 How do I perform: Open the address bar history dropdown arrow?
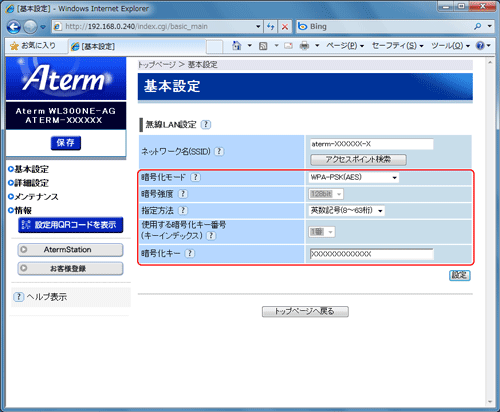[258, 27]
